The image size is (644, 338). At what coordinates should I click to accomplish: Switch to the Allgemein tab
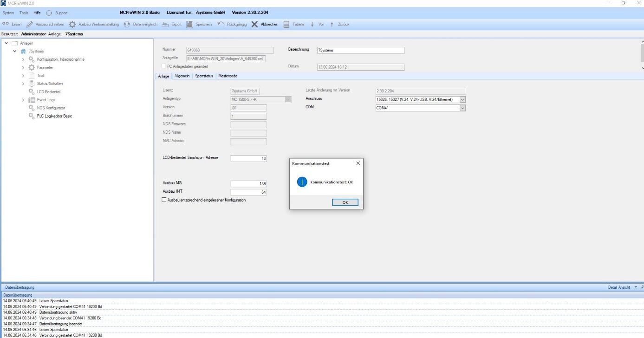182,76
